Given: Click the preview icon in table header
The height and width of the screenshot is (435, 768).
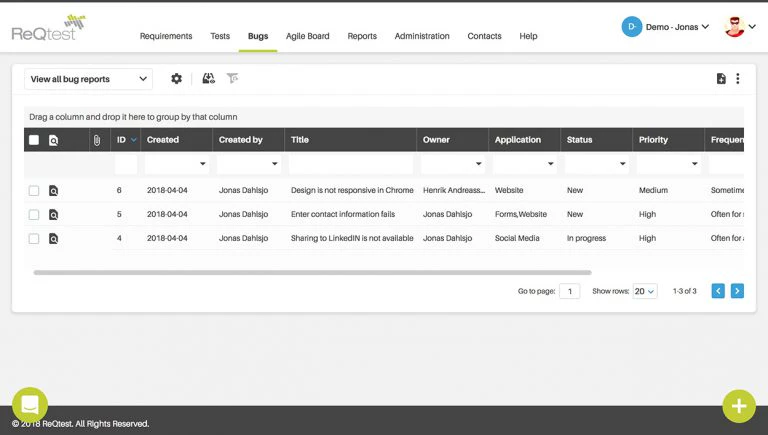Looking at the screenshot, I should (x=53, y=140).
